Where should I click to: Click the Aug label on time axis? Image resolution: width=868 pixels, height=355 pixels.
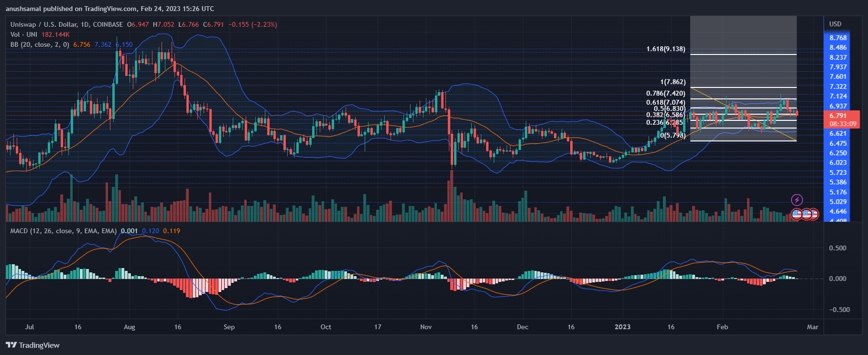[130, 327]
